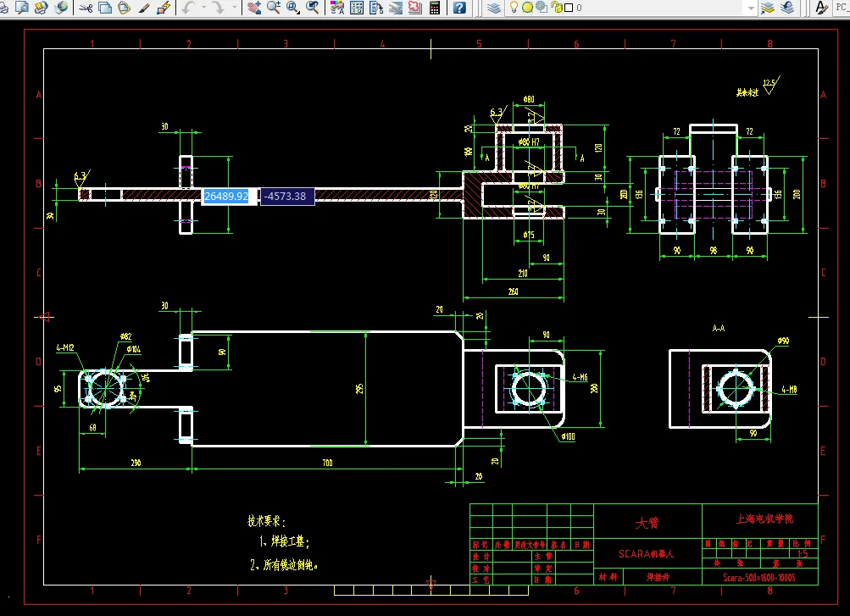The image size is (850, 616).
Task: Click the Publish icon
Action: [42, 8]
